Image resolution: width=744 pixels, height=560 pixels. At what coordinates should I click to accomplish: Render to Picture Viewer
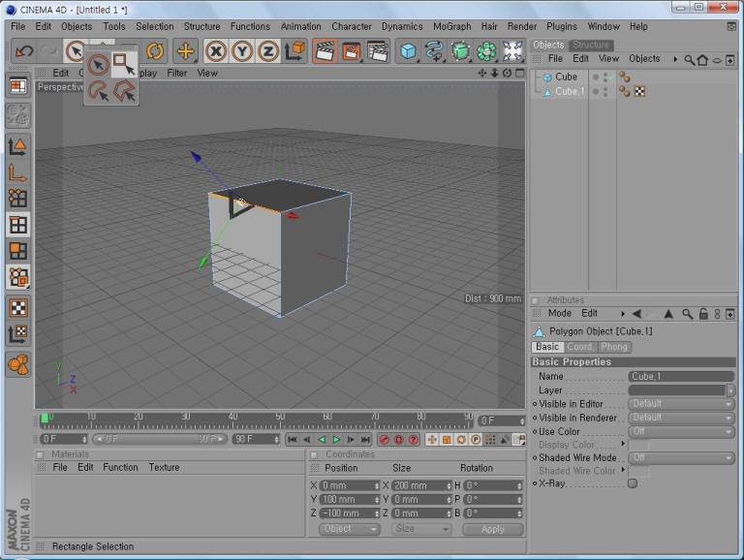(351, 50)
